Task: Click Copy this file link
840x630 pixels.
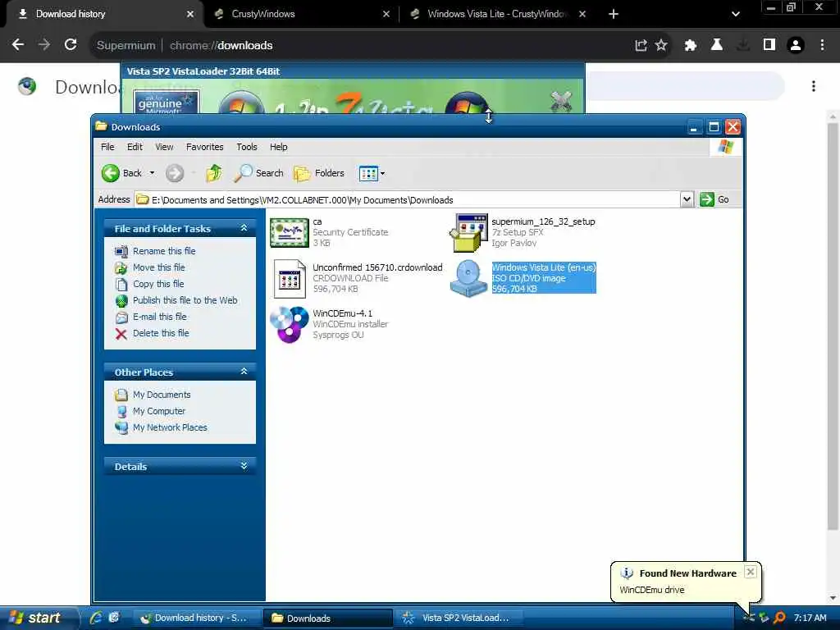Action: pyautogui.click(x=158, y=284)
